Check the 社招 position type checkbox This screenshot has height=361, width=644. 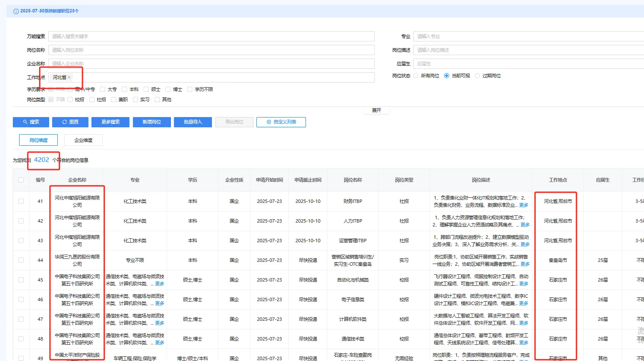point(92,100)
